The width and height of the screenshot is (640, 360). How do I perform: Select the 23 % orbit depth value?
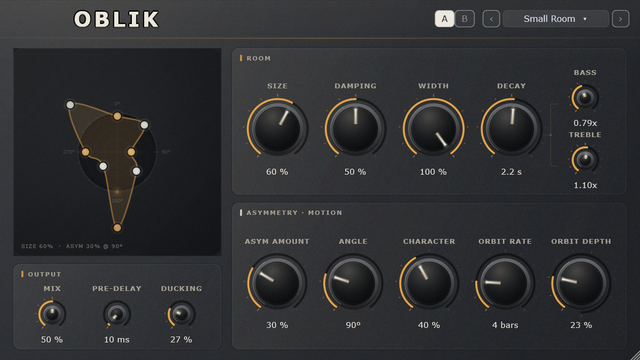(x=581, y=325)
